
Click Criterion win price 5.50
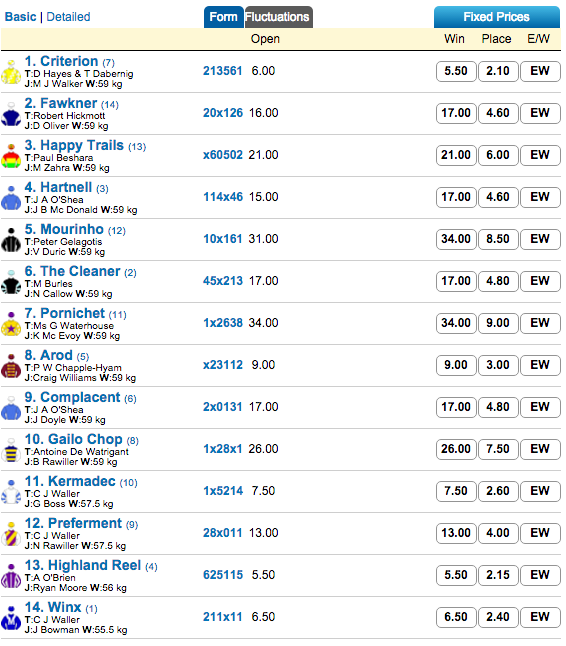[456, 71]
